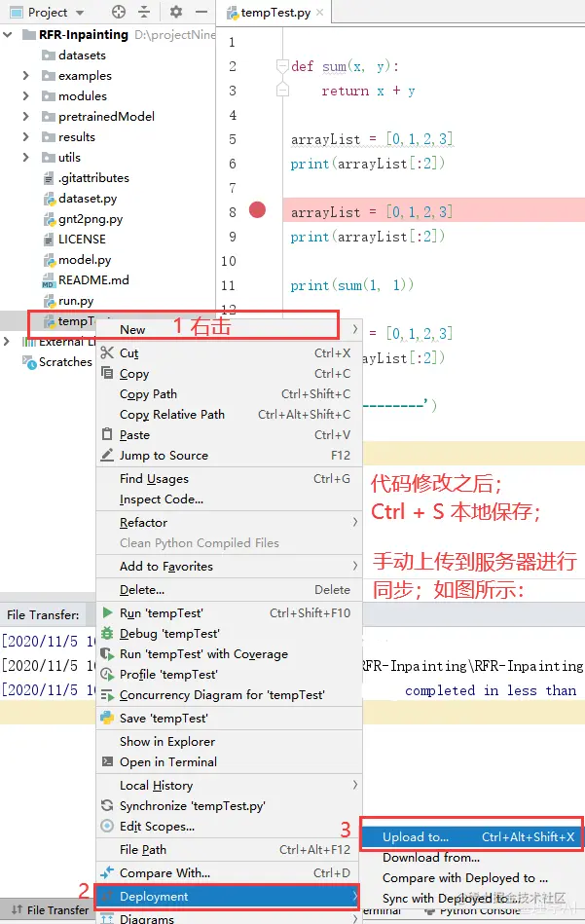Select the datasets folder
The height and width of the screenshot is (924, 585).
pyautogui.click(x=82, y=55)
